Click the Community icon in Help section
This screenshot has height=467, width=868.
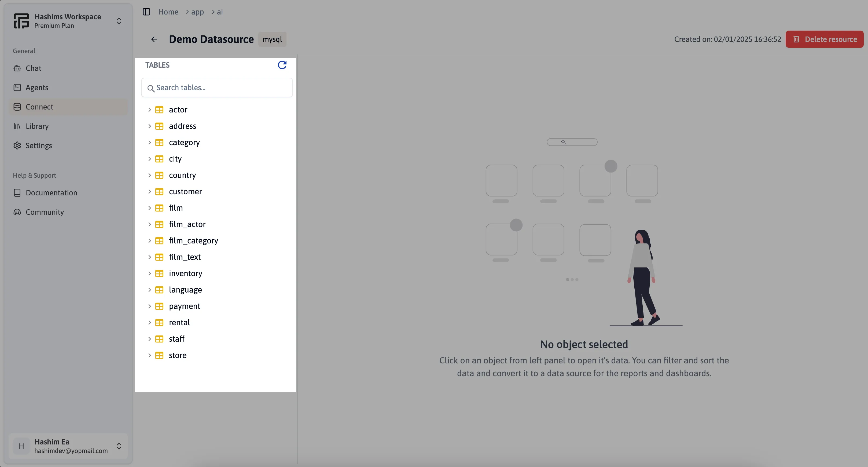[17, 212]
